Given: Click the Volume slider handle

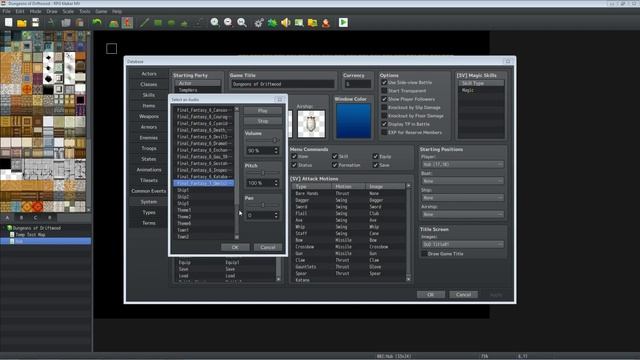Looking at the screenshot, I should click(275, 140).
